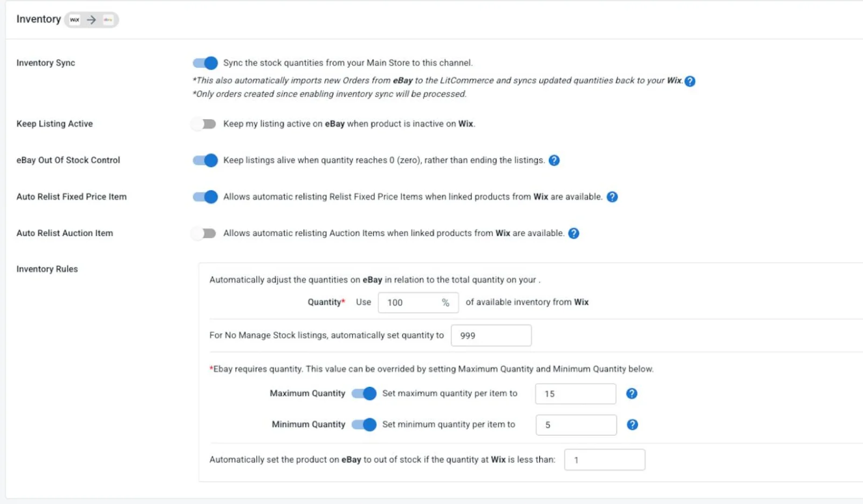The width and height of the screenshot is (863, 504).
Task: Open help for Inventory Sync order import note
Action: [691, 81]
